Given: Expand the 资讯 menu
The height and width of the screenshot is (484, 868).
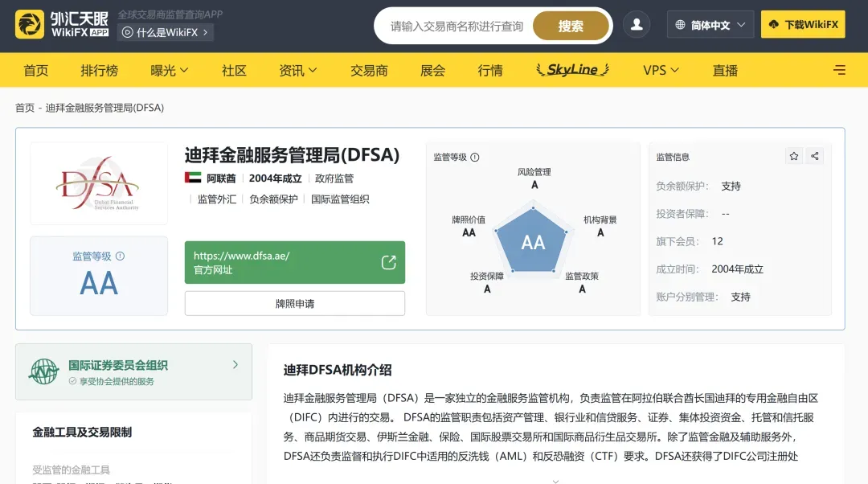Looking at the screenshot, I should point(298,70).
